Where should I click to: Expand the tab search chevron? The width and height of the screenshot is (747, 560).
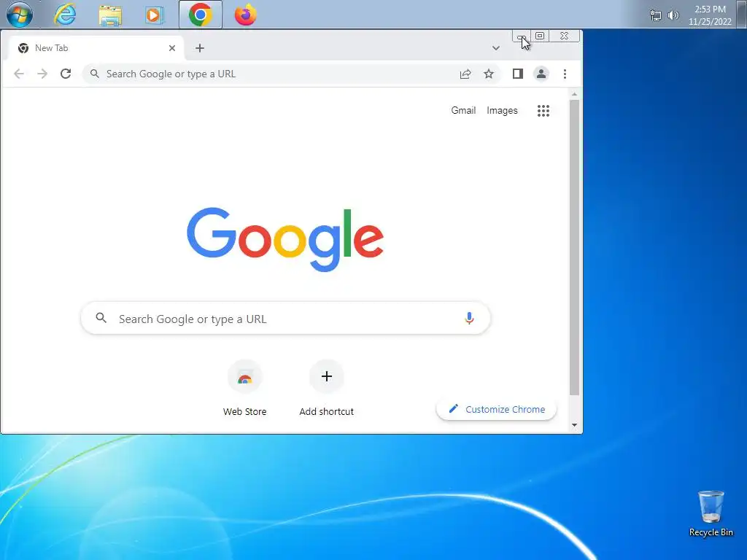click(496, 48)
